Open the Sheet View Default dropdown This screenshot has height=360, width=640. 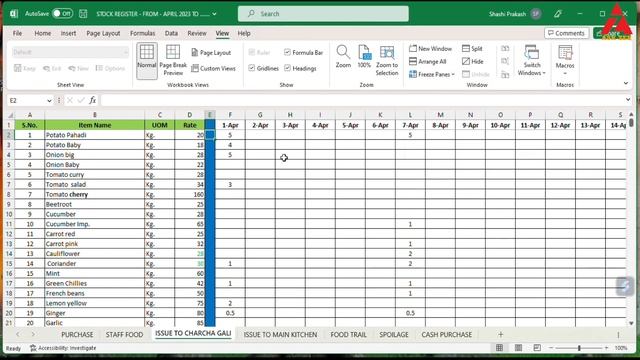[70, 52]
